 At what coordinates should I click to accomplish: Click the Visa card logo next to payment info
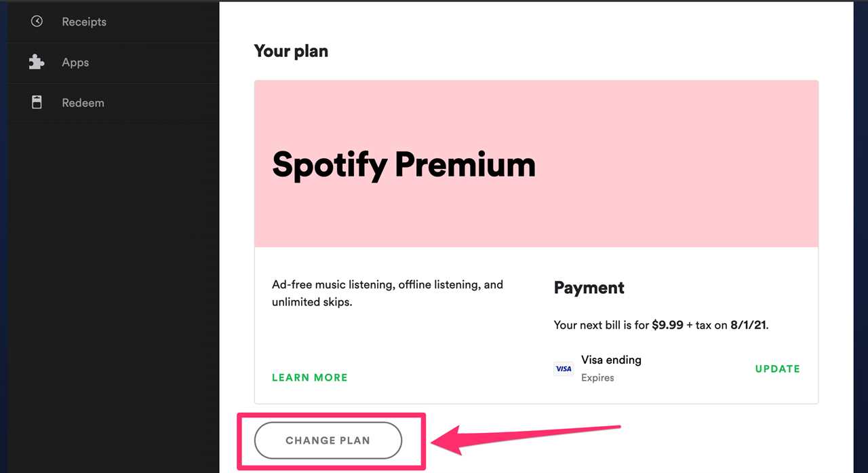(564, 368)
